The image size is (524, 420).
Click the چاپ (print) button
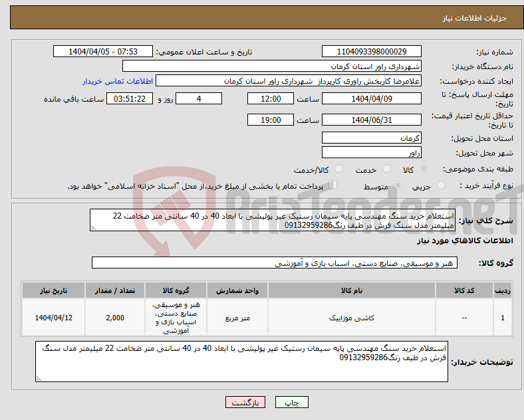[291, 402]
